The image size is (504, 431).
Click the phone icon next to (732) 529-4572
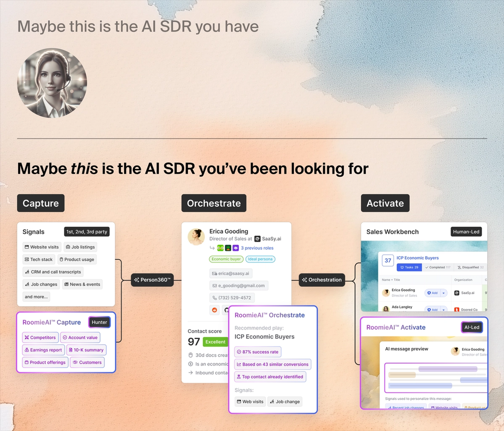tap(214, 297)
